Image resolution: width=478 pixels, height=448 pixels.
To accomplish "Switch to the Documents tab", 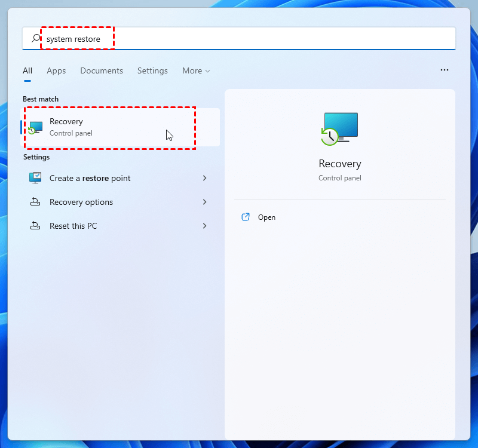I will 102,70.
